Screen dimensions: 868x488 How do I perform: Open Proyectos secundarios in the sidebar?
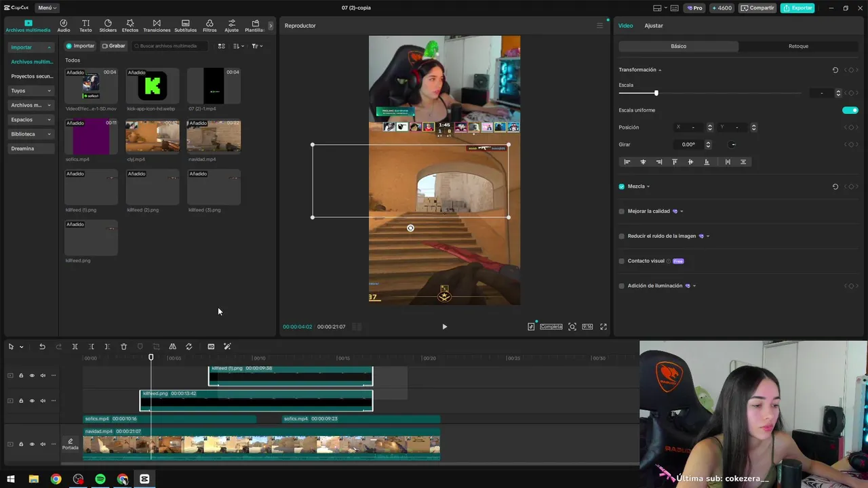[31, 76]
